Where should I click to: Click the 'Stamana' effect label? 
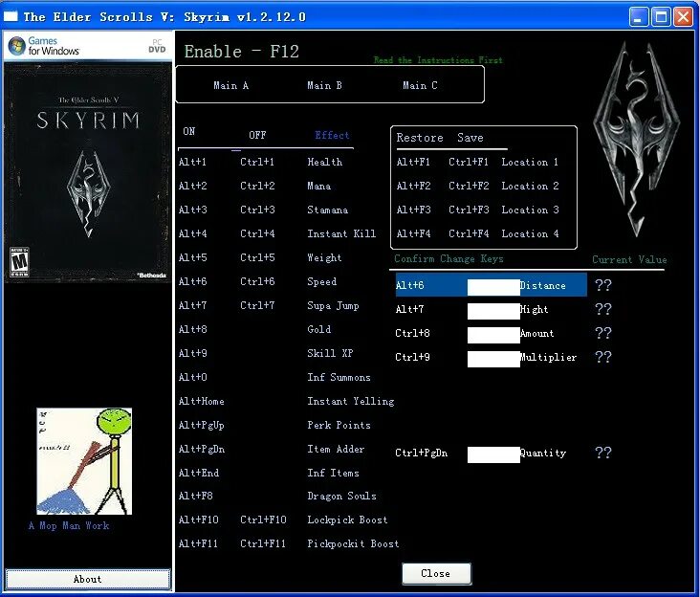327,210
